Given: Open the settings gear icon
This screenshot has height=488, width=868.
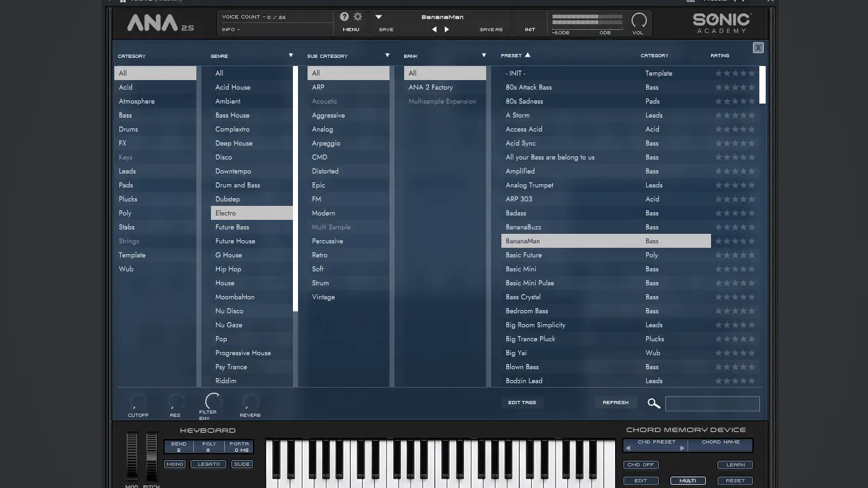Looking at the screenshot, I should (358, 17).
